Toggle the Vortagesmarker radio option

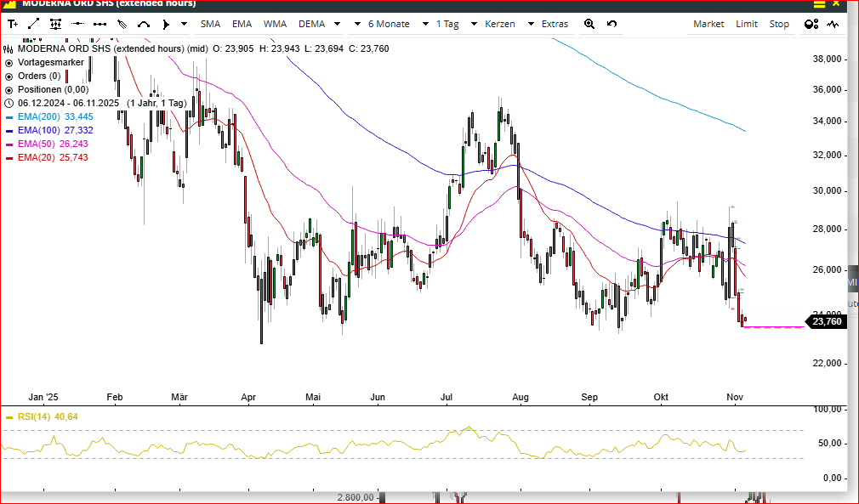(x=9, y=62)
